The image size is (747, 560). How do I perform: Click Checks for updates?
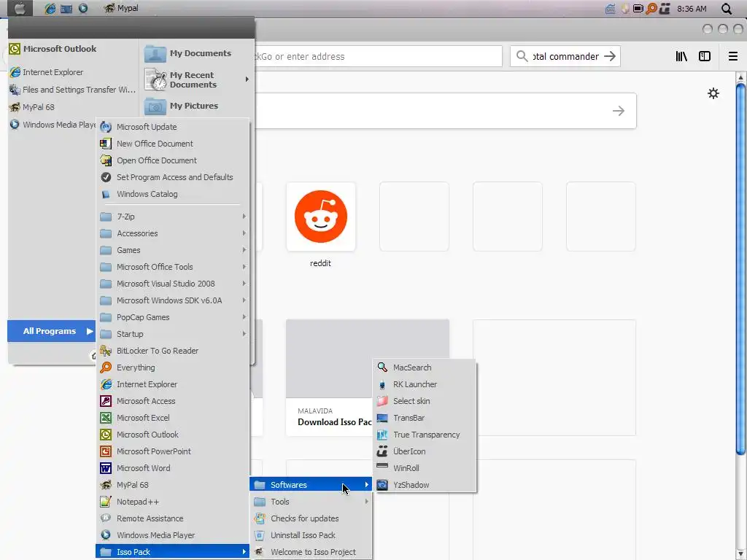(x=311, y=518)
